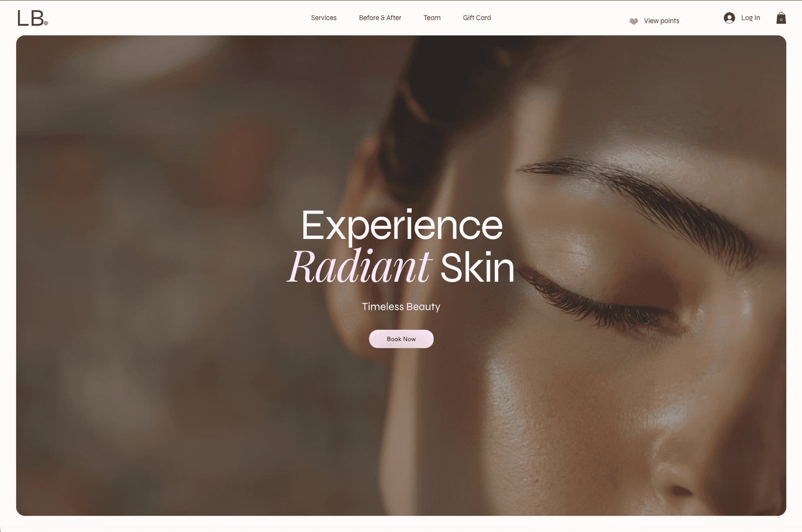Open the Team navigation link
Screen dimensions: 802x532
click(432, 18)
